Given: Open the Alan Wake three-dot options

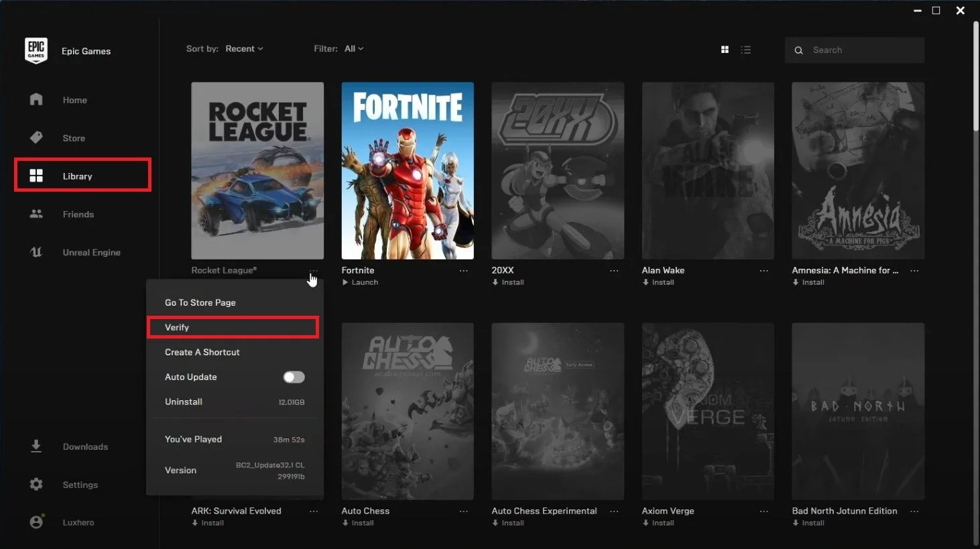Looking at the screenshot, I should pyautogui.click(x=764, y=271).
